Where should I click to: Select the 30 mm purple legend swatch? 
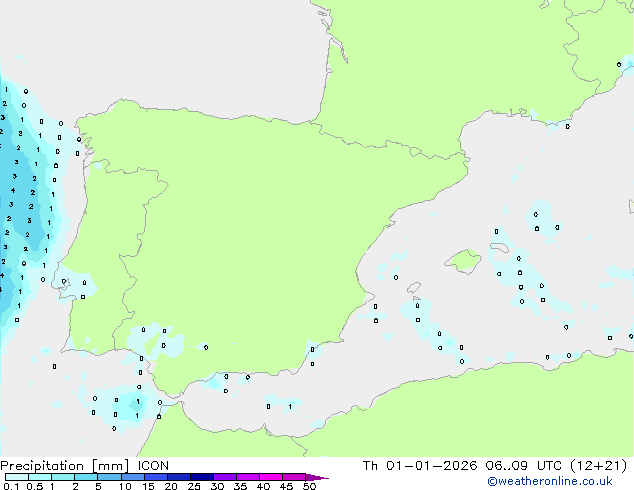point(225,477)
